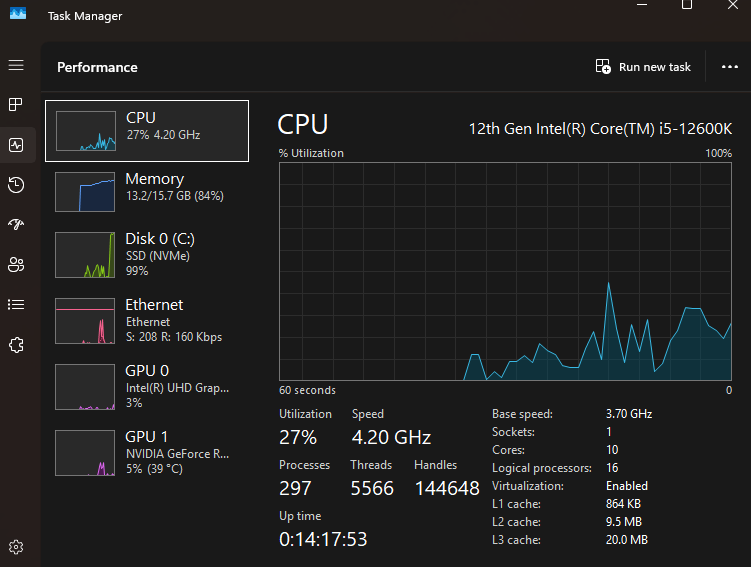This screenshot has height=567, width=751.
Task: Click the 4.20 GHz speed value
Action: pyautogui.click(x=391, y=437)
